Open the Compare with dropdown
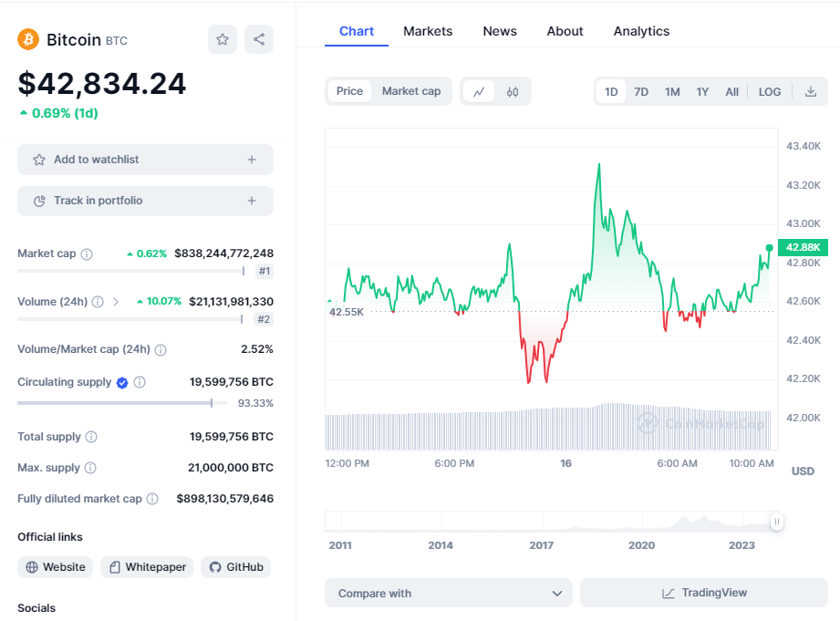This screenshot has width=840, height=621. pyautogui.click(x=449, y=593)
